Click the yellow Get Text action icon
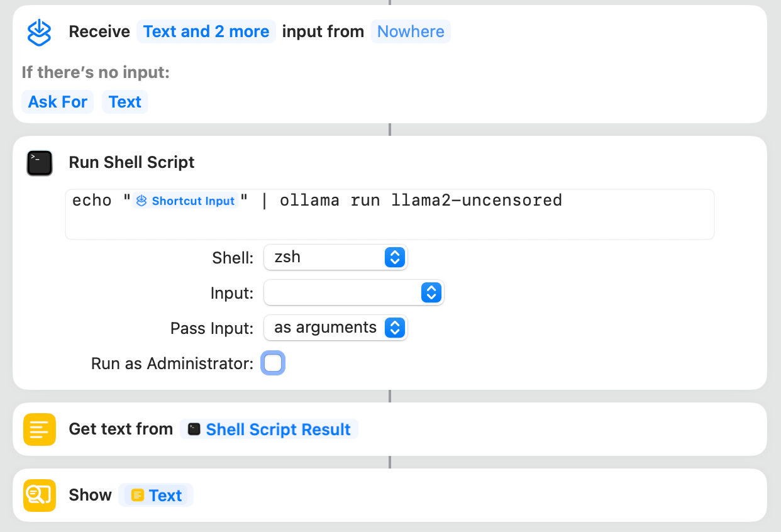This screenshot has width=781, height=532. (39, 429)
